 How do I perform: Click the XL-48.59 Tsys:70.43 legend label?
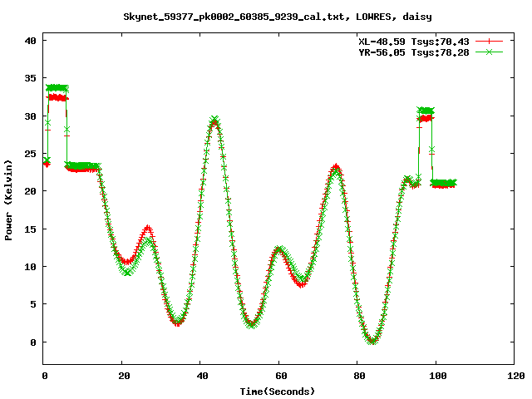[x=414, y=42]
